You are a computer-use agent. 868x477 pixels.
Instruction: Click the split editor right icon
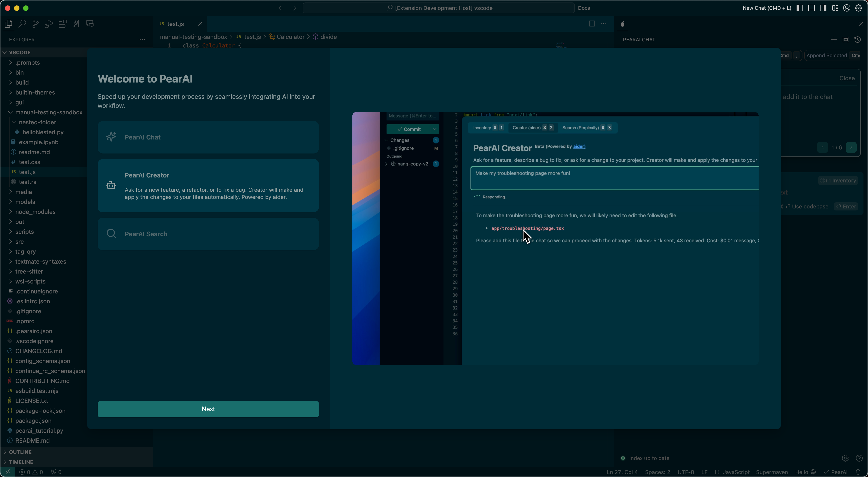point(592,24)
